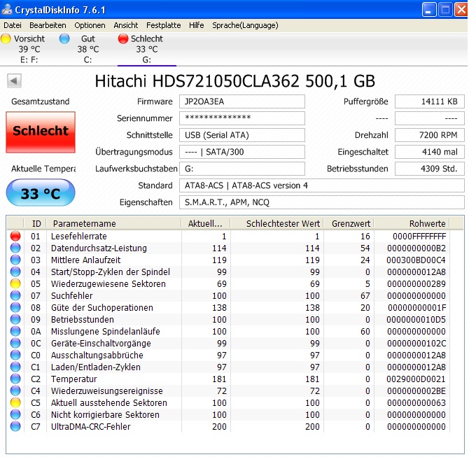Image resolution: width=476 pixels, height=457 pixels.
Task: Click the status icon for Datendurchsatz-Leistung
Action: [15, 248]
